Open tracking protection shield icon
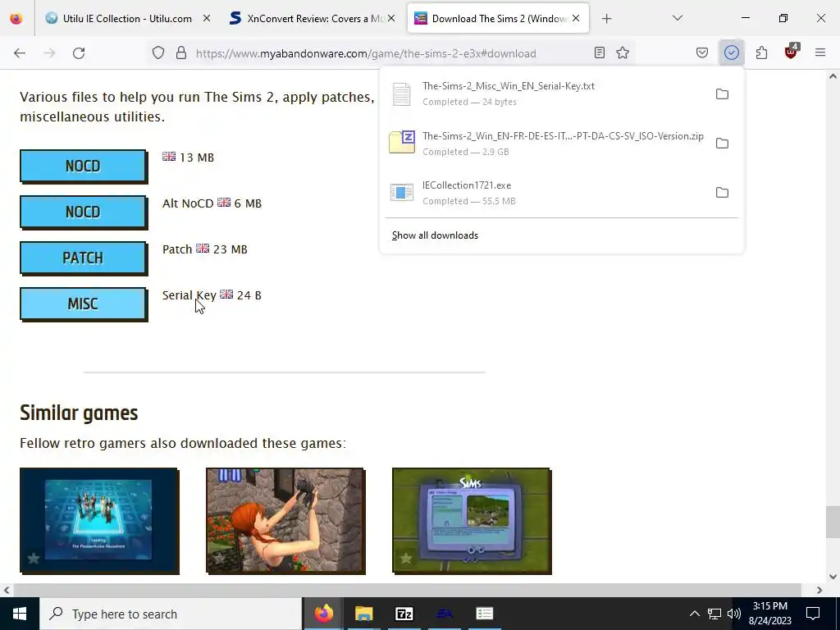Viewport: 840px width, 630px height. [x=158, y=53]
